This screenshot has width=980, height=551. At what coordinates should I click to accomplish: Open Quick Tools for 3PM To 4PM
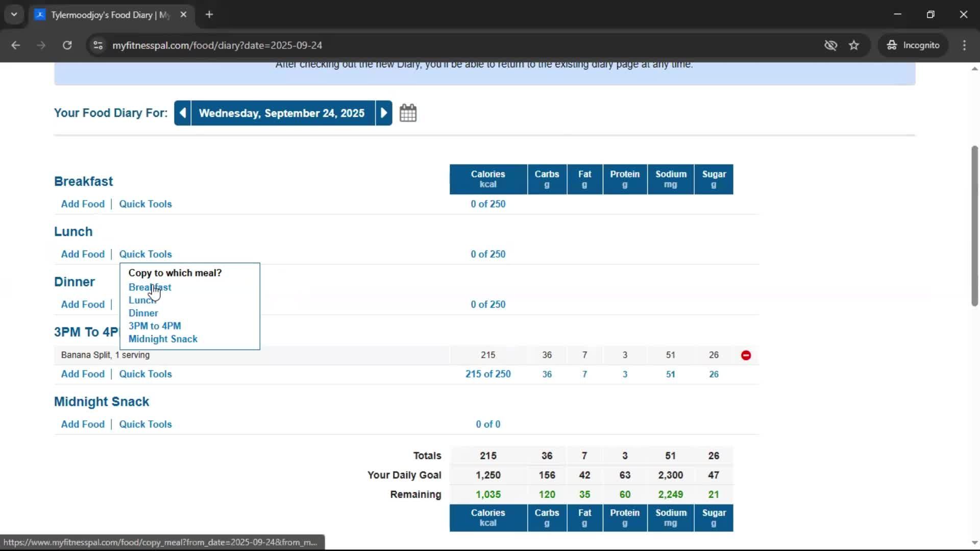click(145, 374)
